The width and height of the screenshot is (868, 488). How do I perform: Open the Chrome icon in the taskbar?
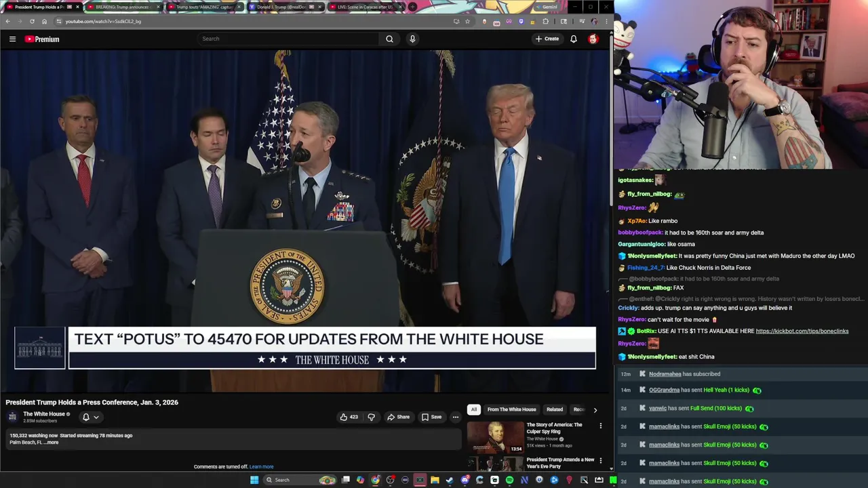coord(375,480)
